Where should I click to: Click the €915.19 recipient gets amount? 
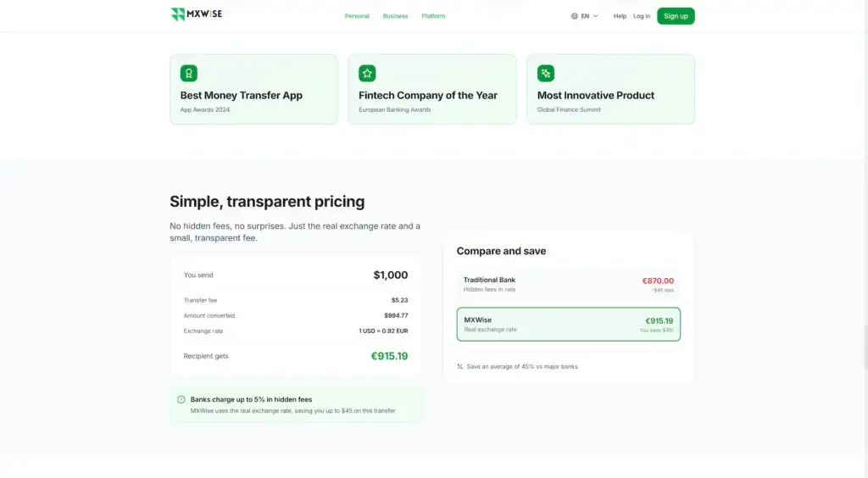[389, 356]
